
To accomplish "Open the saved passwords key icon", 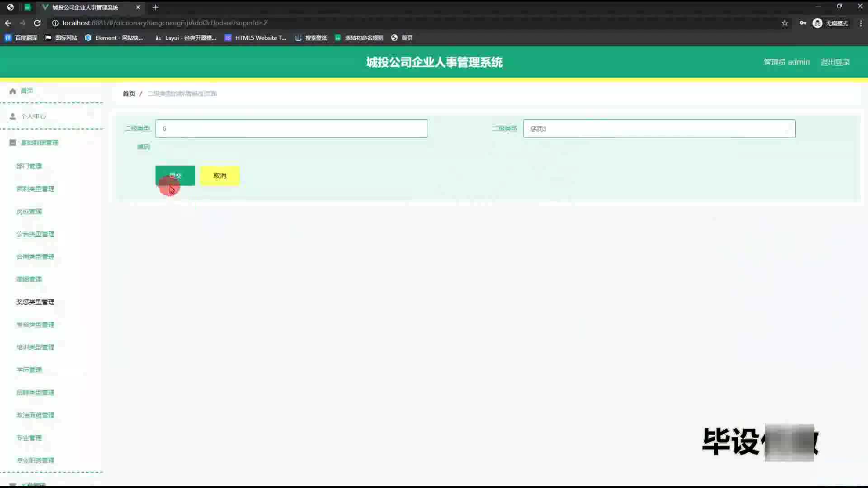I will [x=803, y=23].
